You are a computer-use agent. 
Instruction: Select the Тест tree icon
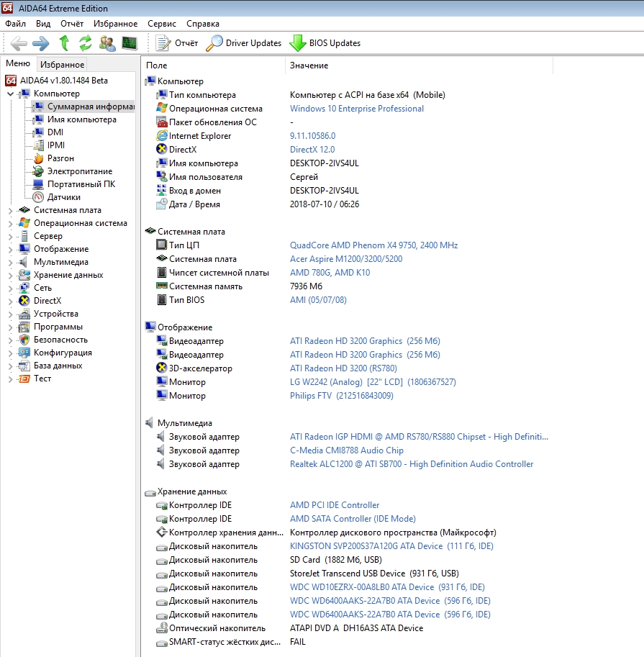click(24, 379)
